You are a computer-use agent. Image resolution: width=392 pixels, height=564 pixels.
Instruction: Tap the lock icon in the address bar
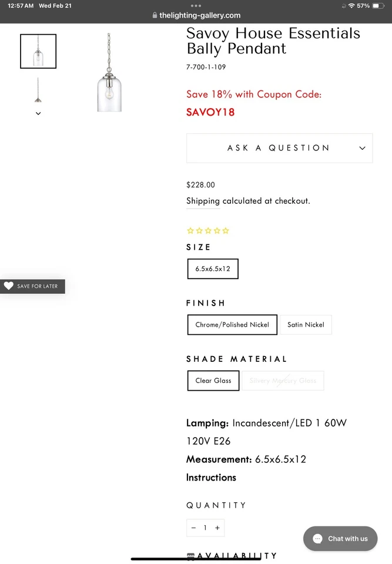coord(154,15)
